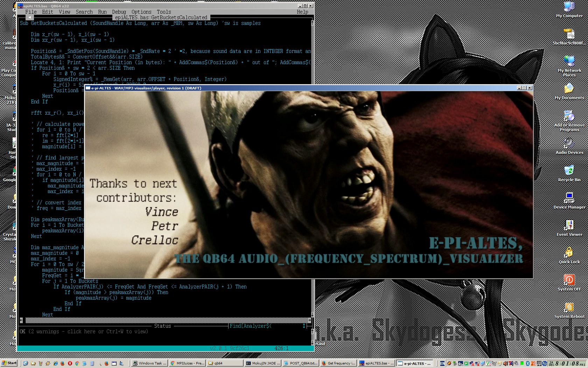Open the Find history arrow in QB64
This screenshot has height=368, width=588.
pyautogui.click(x=304, y=326)
